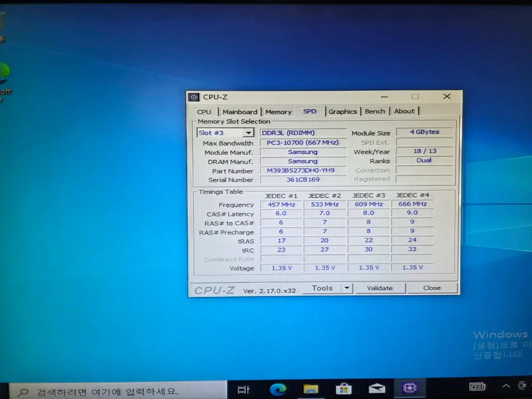
Task: Open the Memory tab
Action: (x=278, y=112)
